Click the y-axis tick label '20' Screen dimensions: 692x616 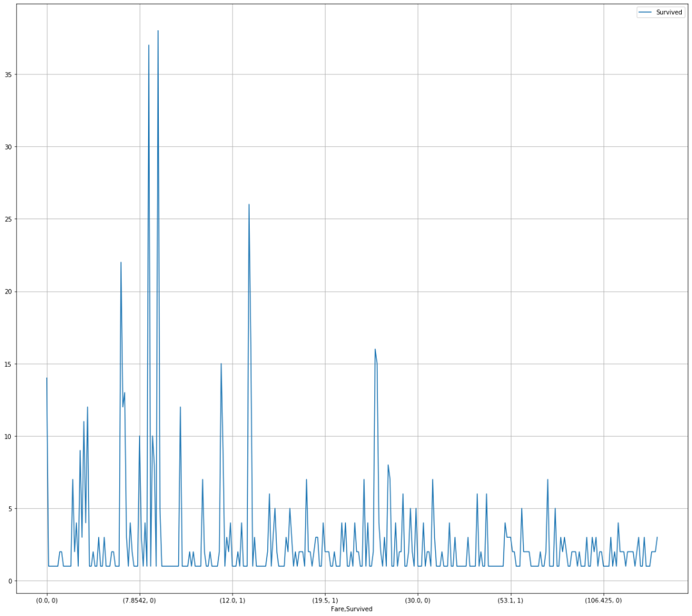8,292
